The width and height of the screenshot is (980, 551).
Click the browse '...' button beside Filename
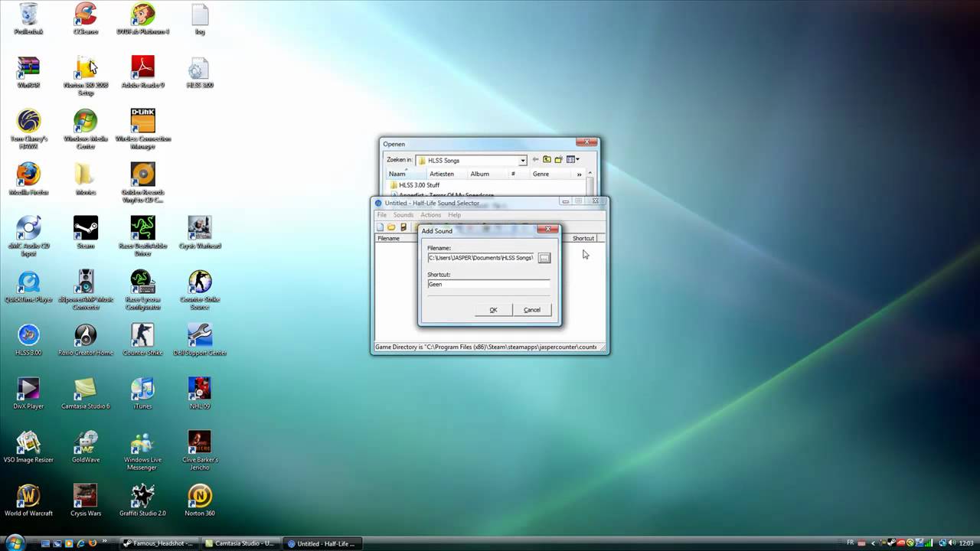pyautogui.click(x=544, y=258)
